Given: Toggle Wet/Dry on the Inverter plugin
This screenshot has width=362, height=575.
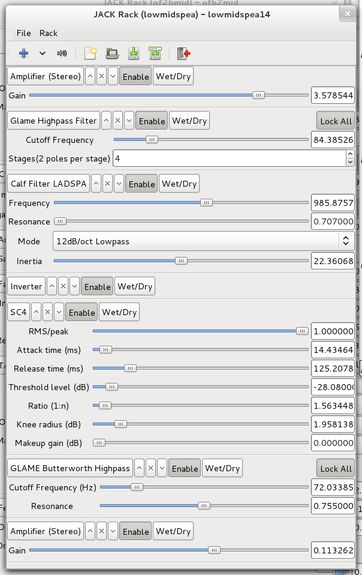Looking at the screenshot, I should [135, 286].
